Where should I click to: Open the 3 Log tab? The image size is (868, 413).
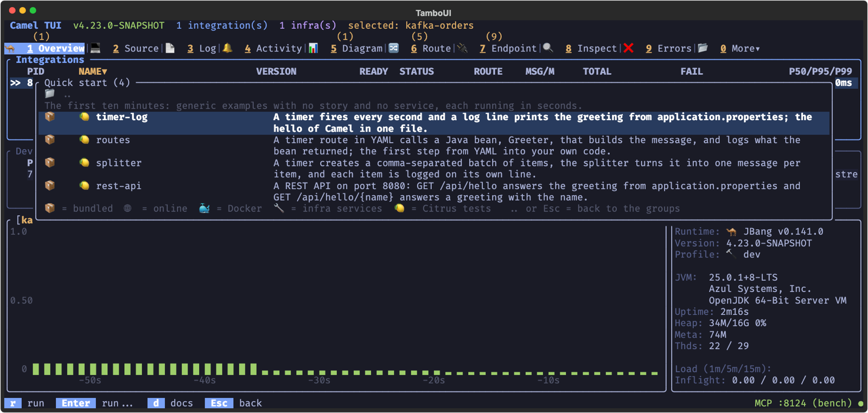(x=202, y=48)
